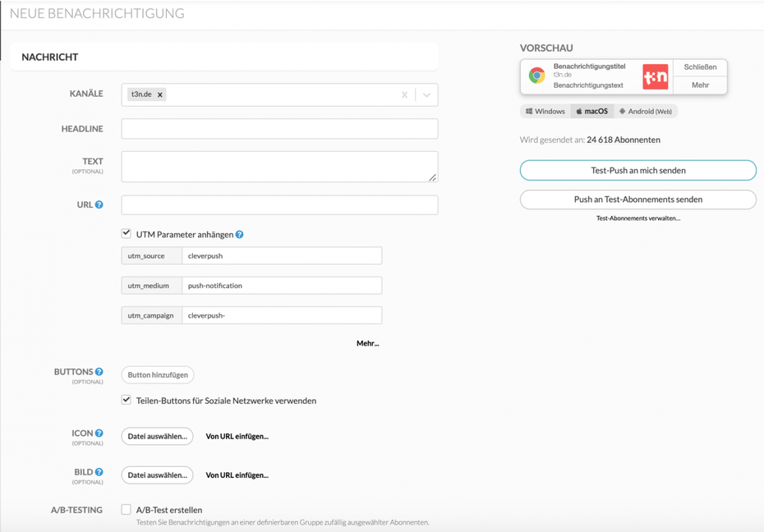Disable Teilen-Buttons für Soziale Netzwerke checkbox

tap(127, 400)
